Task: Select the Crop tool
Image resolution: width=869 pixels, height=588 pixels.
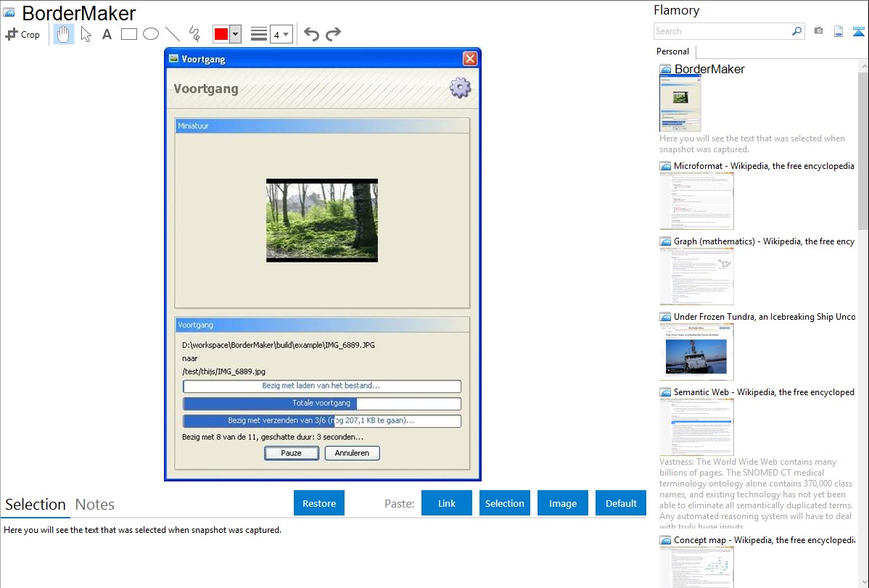Action: (x=22, y=34)
